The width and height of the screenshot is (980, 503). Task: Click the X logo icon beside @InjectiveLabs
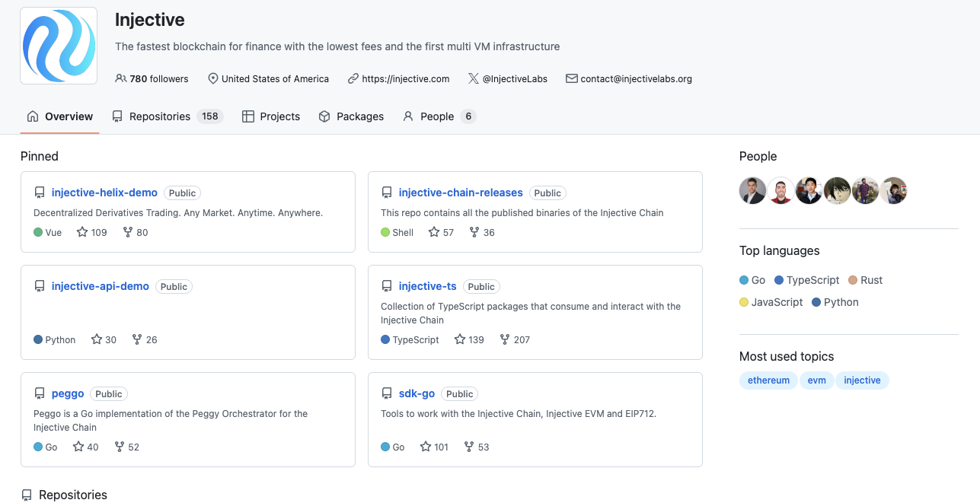(474, 78)
